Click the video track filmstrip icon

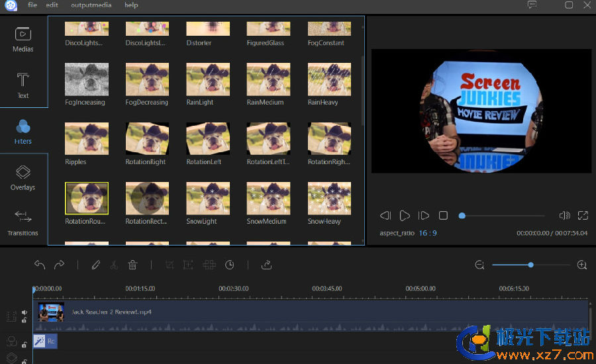[11, 316]
